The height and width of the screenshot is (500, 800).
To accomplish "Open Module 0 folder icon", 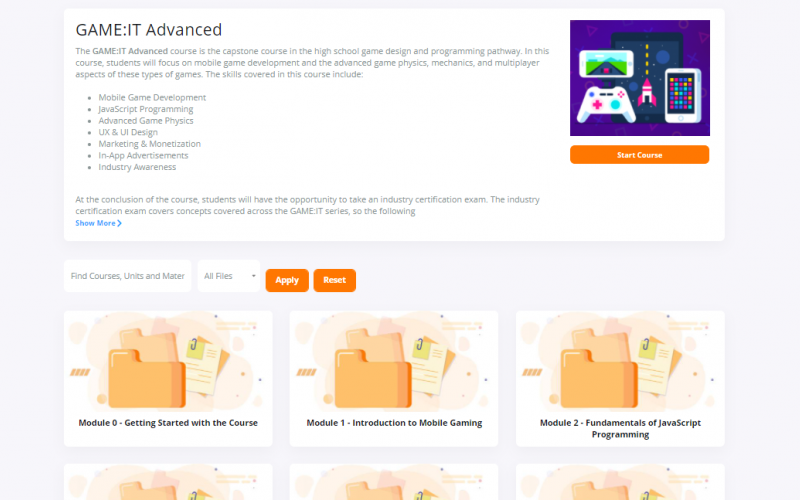I will pyautogui.click(x=146, y=378).
